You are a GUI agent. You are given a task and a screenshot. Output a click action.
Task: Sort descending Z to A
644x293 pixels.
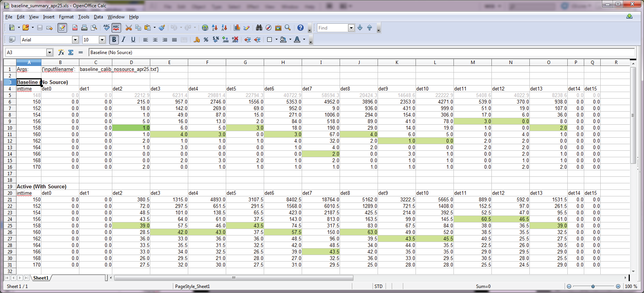coord(224,28)
